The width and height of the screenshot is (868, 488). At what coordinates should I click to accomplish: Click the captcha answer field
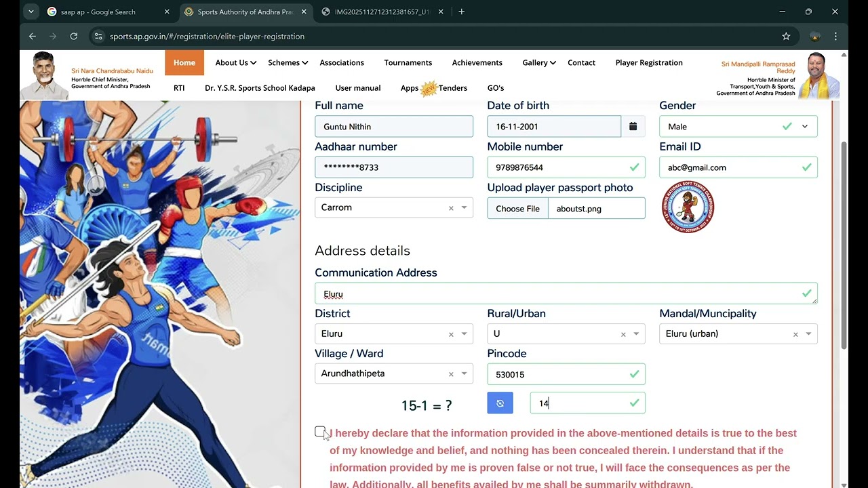pos(587,403)
